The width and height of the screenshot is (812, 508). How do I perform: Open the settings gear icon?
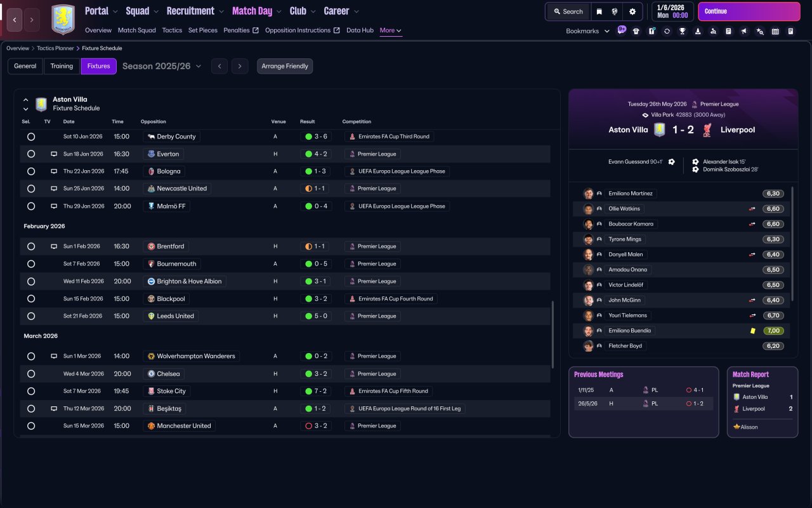click(632, 11)
